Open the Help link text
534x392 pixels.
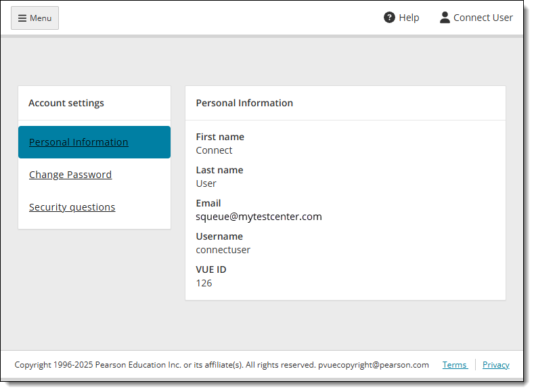point(409,18)
